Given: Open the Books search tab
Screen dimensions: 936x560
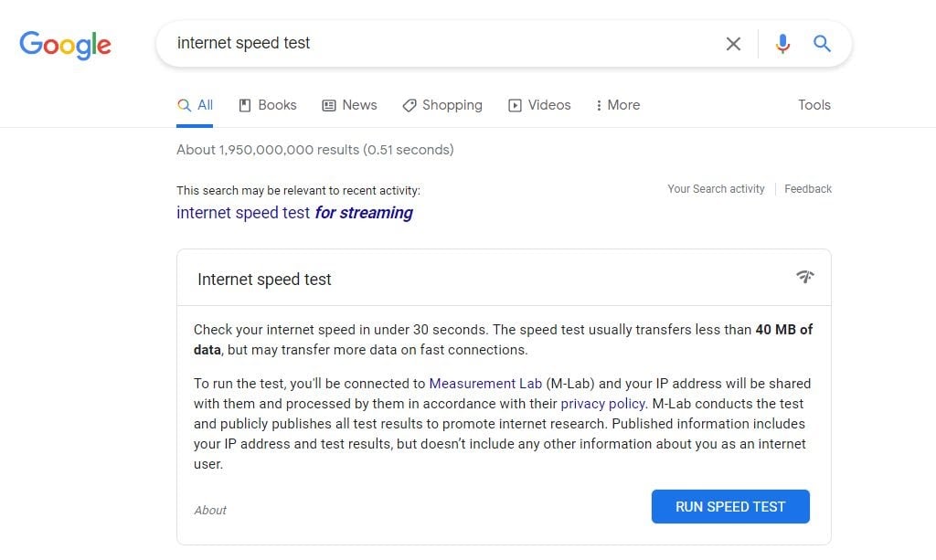Looking at the screenshot, I should pos(268,105).
